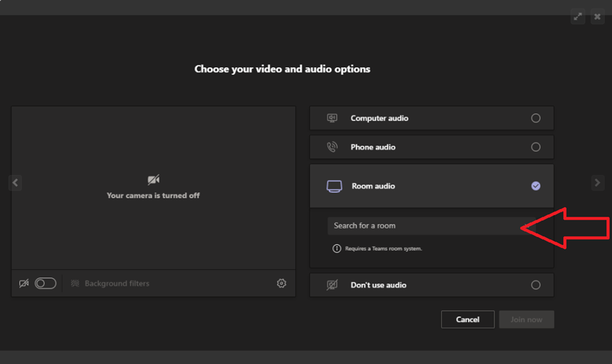The image size is (612, 364).
Task: Go to previous with the left arrow
Action: tap(15, 183)
